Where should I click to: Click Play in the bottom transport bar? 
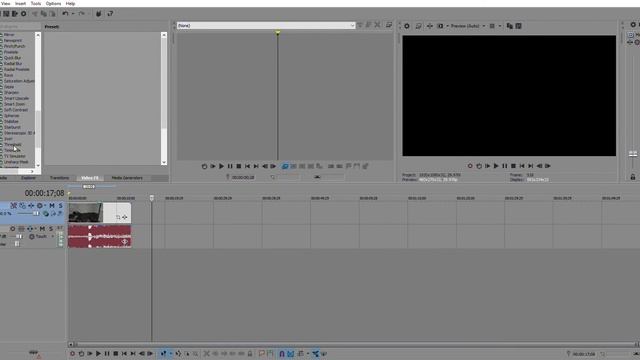pos(98,354)
